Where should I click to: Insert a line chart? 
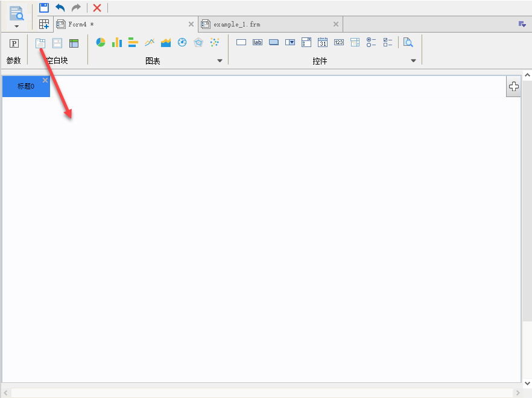click(x=150, y=42)
